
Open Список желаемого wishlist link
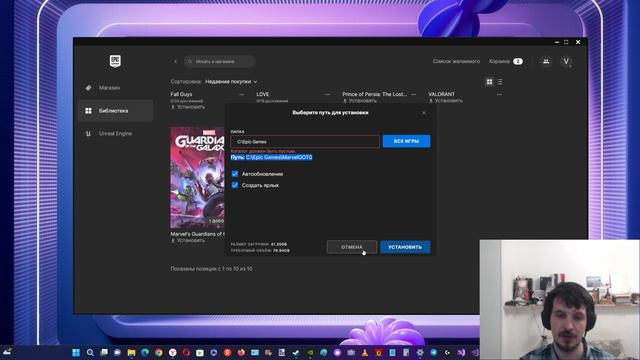point(456,61)
